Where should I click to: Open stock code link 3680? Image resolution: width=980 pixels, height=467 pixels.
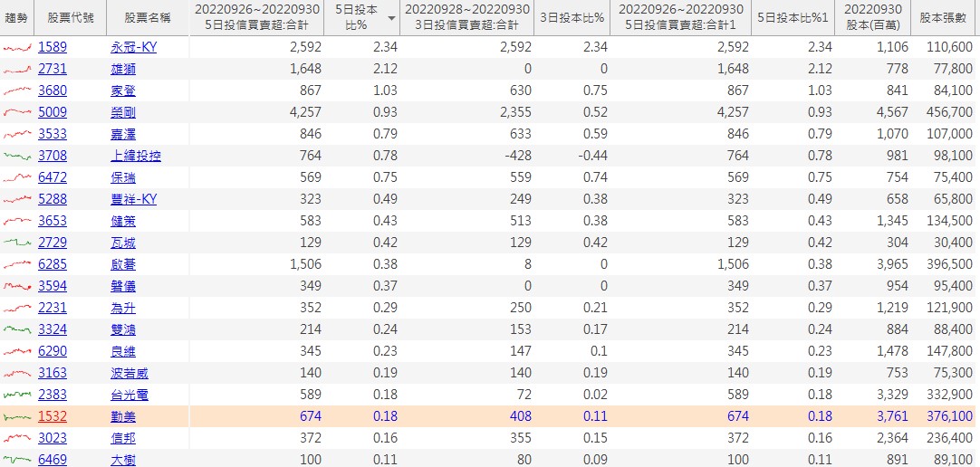53,91
